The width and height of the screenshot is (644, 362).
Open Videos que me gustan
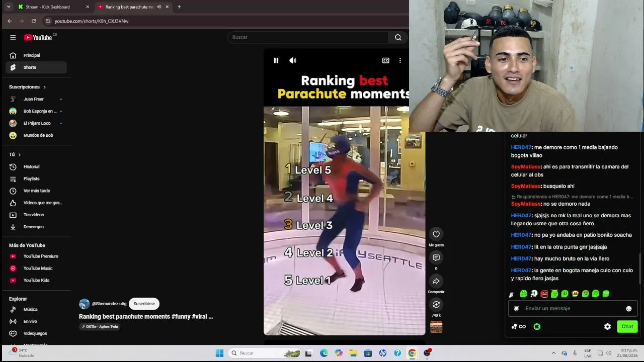click(x=36, y=203)
